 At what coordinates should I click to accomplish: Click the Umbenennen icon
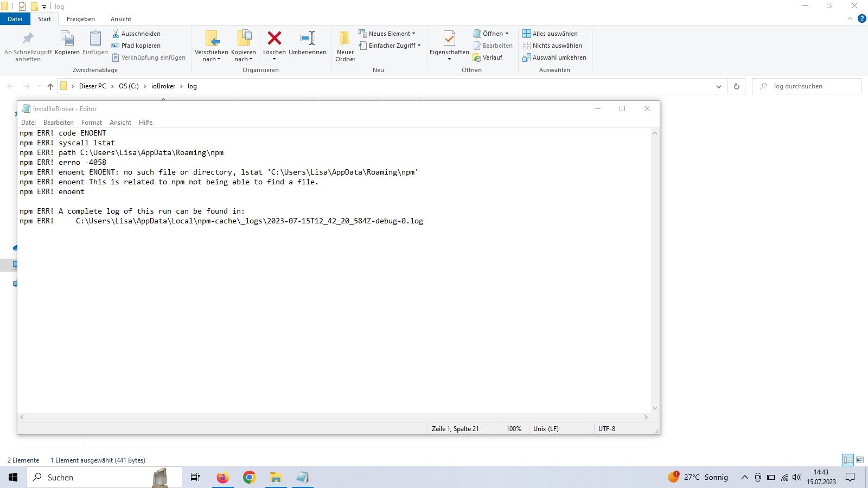(308, 38)
